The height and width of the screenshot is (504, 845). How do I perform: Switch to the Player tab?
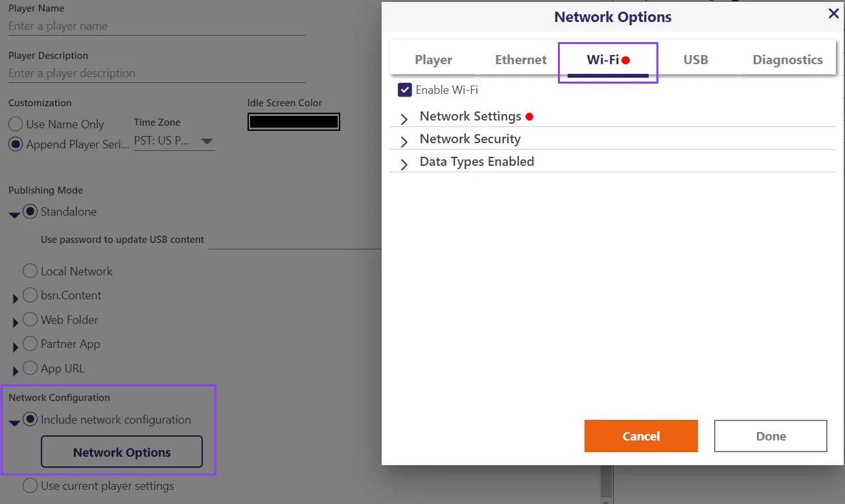point(434,60)
